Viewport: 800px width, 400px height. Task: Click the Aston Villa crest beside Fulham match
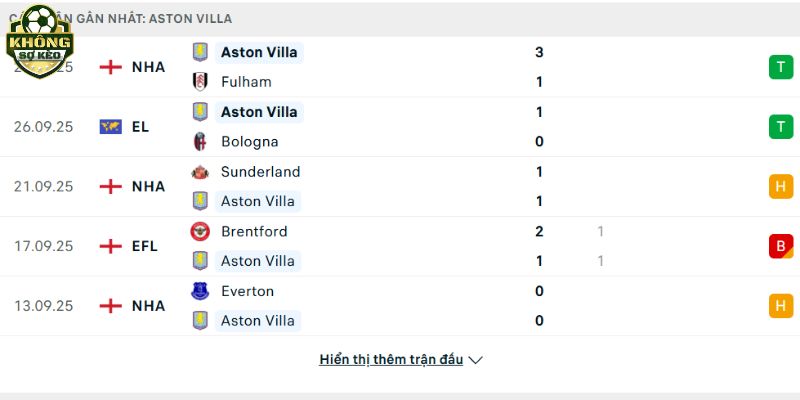tap(200, 52)
